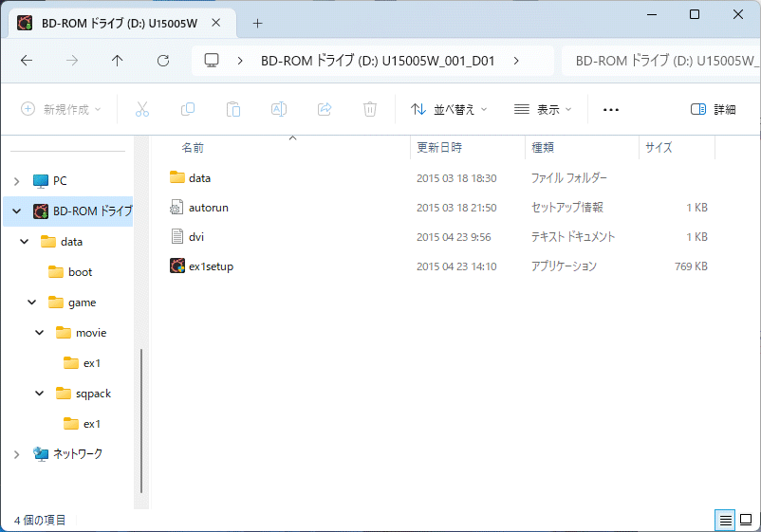This screenshot has width=761, height=532.
Task: Expand the ネットワーク tree node
Action: [x=16, y=454]
